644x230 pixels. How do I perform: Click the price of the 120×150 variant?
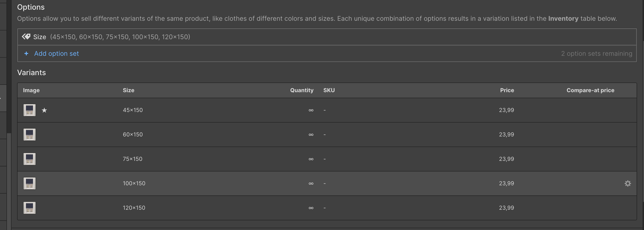click(x=506, y=208)
